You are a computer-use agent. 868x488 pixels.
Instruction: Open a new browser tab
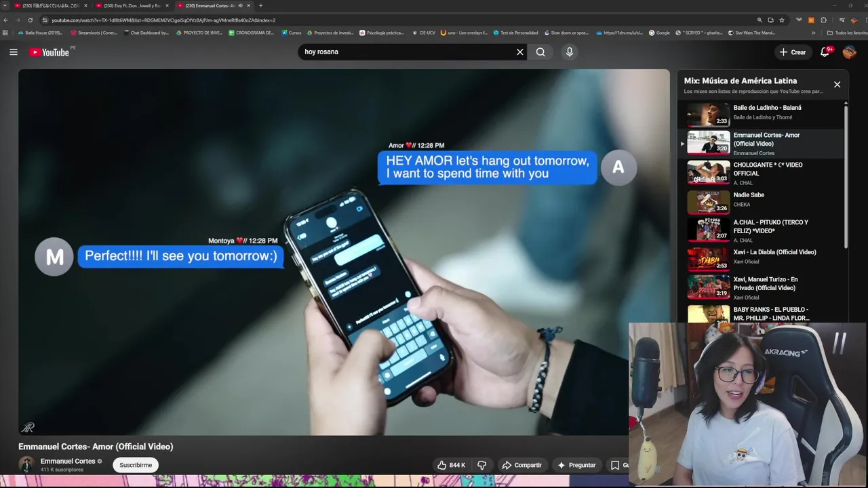(x=260, y=5)
